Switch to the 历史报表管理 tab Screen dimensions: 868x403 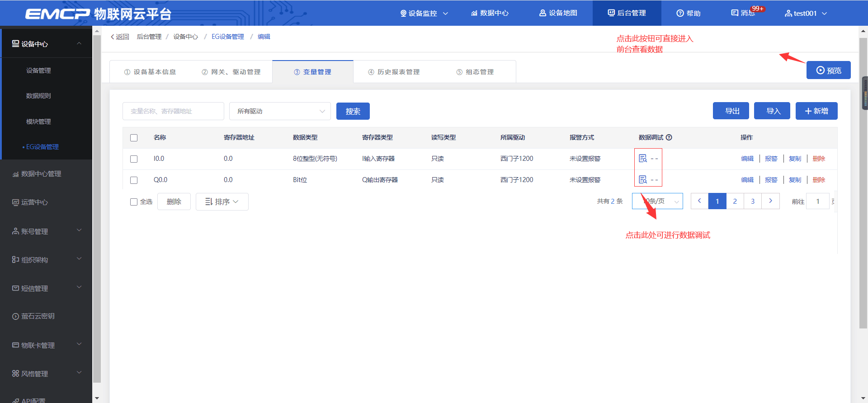394,72
